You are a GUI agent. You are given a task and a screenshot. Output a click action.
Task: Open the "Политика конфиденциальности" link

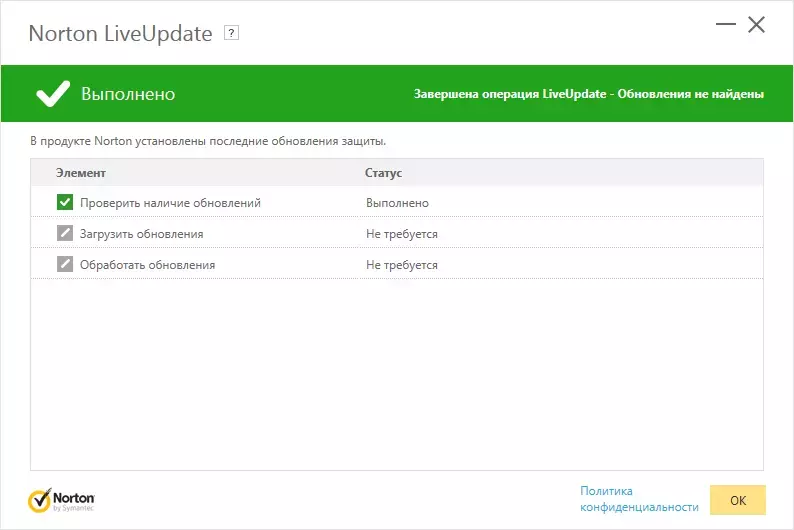639,499
